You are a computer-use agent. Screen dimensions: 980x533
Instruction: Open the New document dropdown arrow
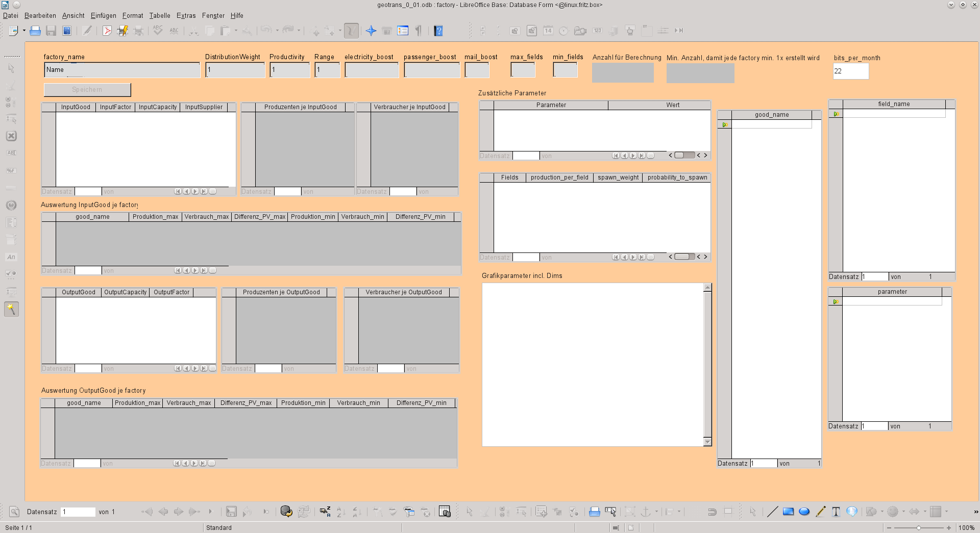pyautogui.click(x=24, y=31)
